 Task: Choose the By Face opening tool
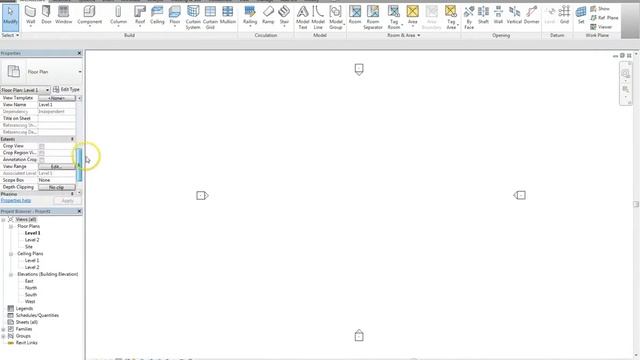pos(469,17)
